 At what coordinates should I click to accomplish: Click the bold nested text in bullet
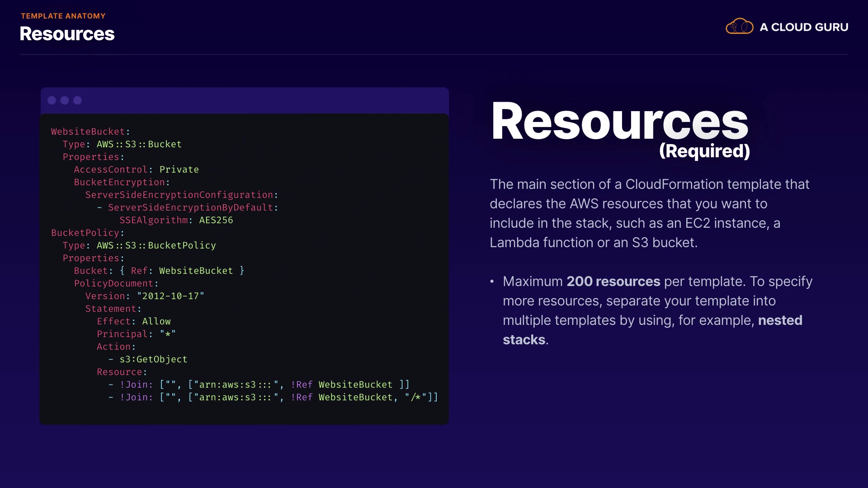tap(780, 320)
